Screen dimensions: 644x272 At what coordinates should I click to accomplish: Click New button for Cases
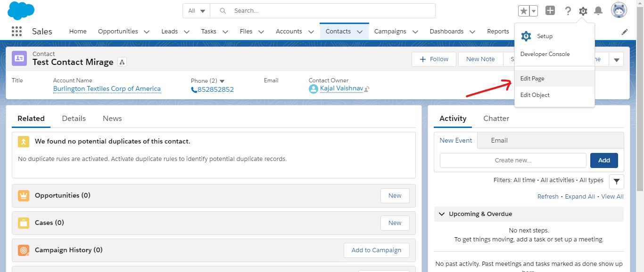[x=395, y=223]
